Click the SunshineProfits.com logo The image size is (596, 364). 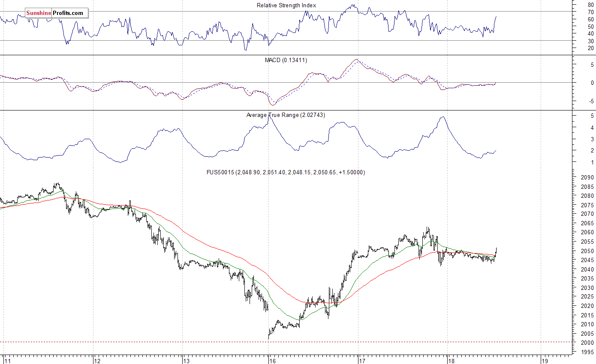tap(57, 13)
